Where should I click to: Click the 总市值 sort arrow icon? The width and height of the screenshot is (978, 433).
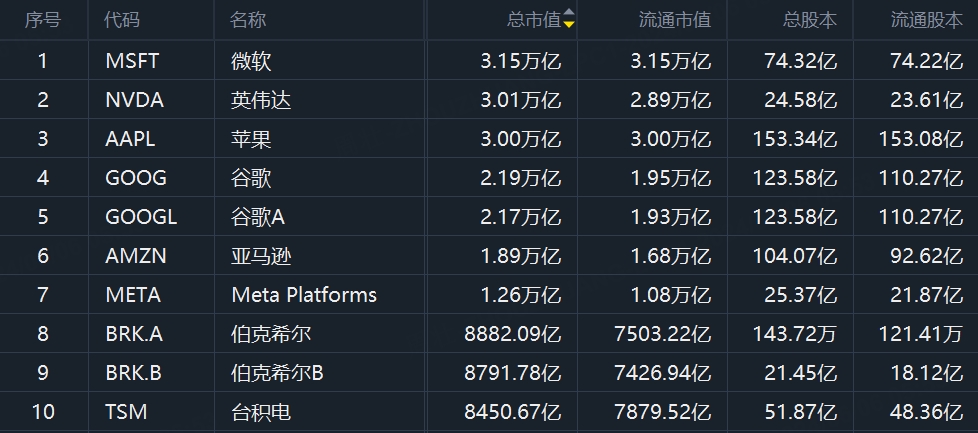(568, 19)
